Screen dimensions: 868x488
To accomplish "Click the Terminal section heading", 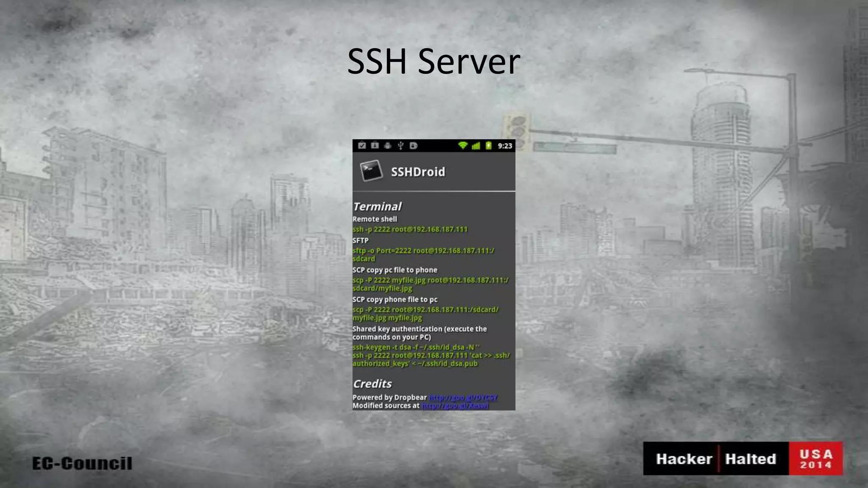I will [377, 206].
